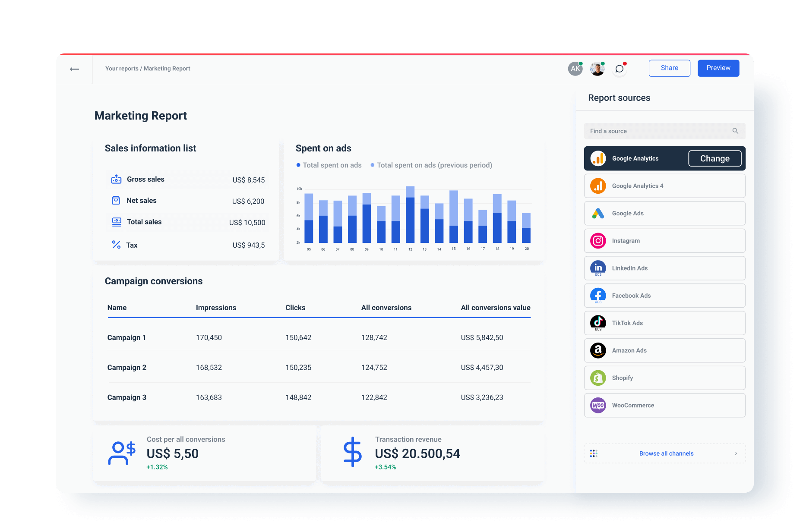
Task: Click the back arrow navigation
Action: (x=74, y=69)
